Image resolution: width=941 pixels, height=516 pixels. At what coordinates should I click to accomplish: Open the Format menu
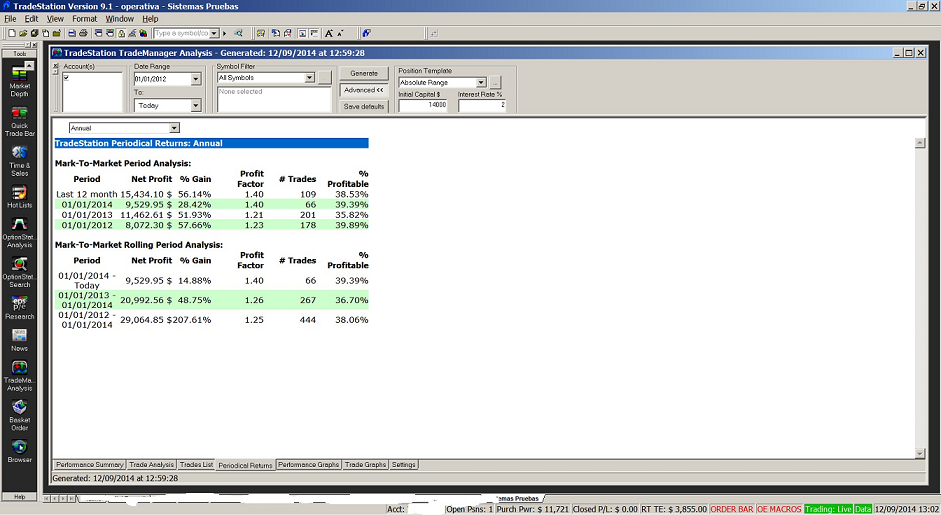[85, 19]
